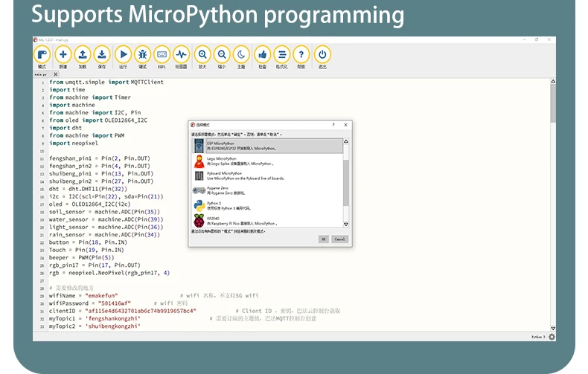Load a file using the upload-arrow icon

[83, 55]
